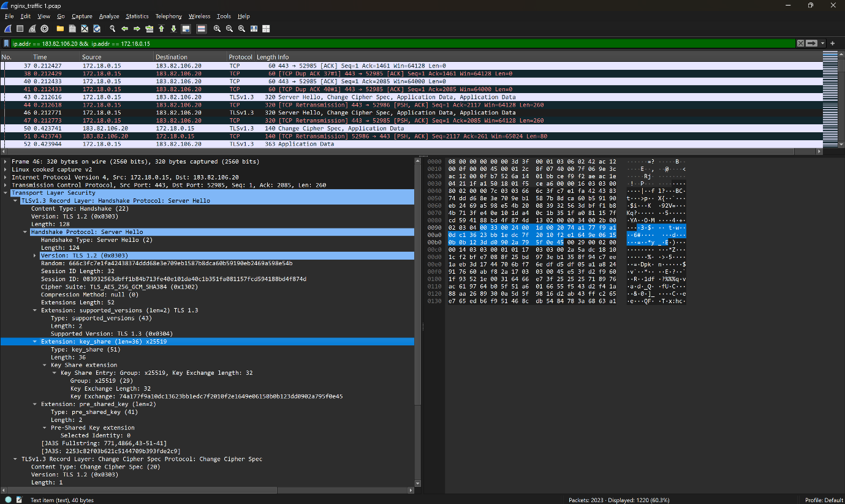Open the Statistics menu
The height and width of the screenshot is (504, 845).
click(x=137, y=16)
